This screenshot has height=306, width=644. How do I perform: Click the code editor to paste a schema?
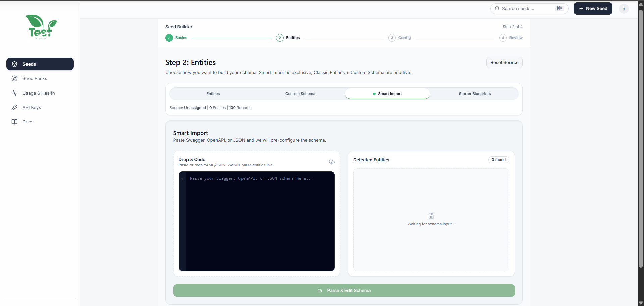257,221
